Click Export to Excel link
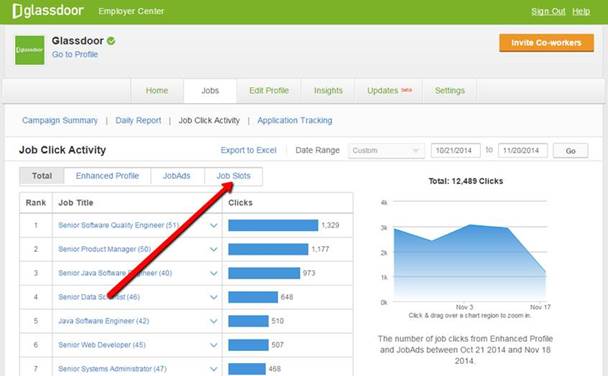608x376 pixels. (249, 150)
